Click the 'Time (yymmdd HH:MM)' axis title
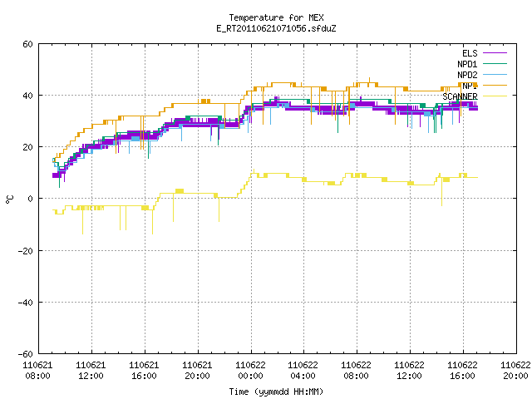 (276, 392)
